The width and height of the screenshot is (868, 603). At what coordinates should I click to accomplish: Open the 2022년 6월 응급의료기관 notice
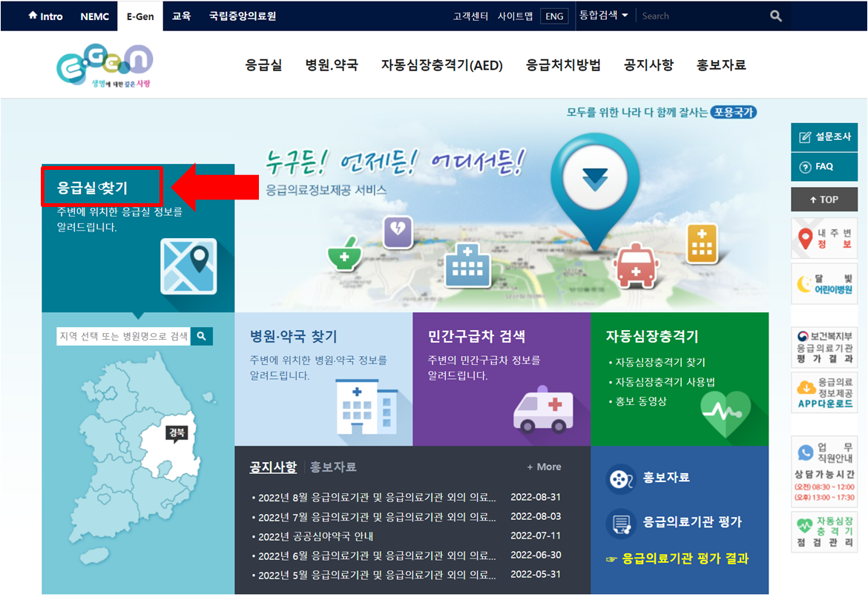[376, 556]
